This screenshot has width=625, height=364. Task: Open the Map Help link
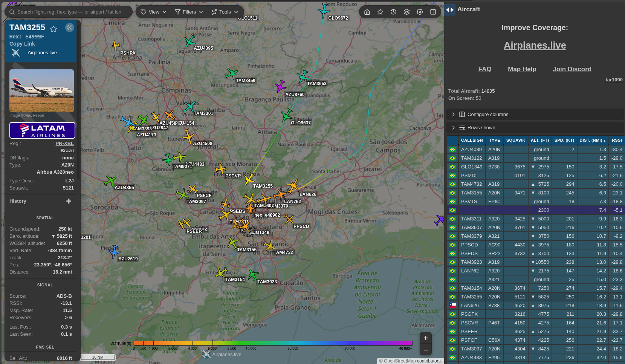click(x=522, y=69)
